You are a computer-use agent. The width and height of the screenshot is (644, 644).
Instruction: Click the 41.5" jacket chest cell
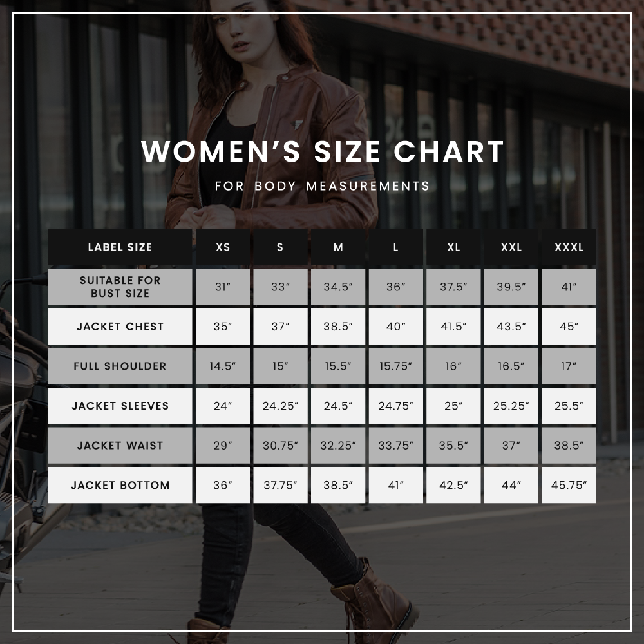[453, 327]
